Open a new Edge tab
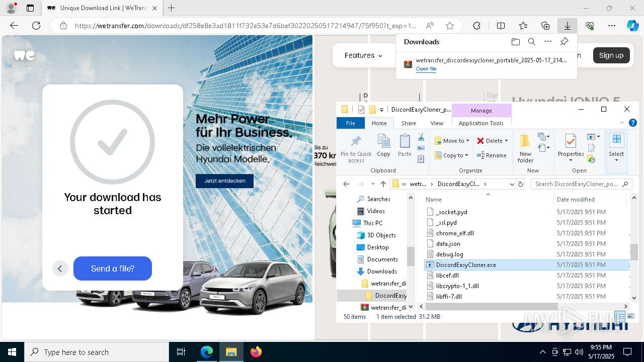Image resolution: width=644 pixels, height=362 pixels. (x=172, y=8)
